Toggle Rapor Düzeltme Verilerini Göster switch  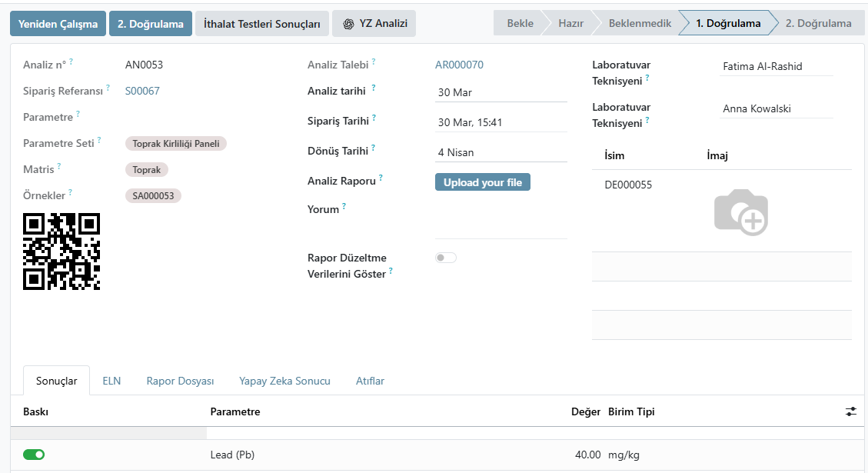pos(446,258)
